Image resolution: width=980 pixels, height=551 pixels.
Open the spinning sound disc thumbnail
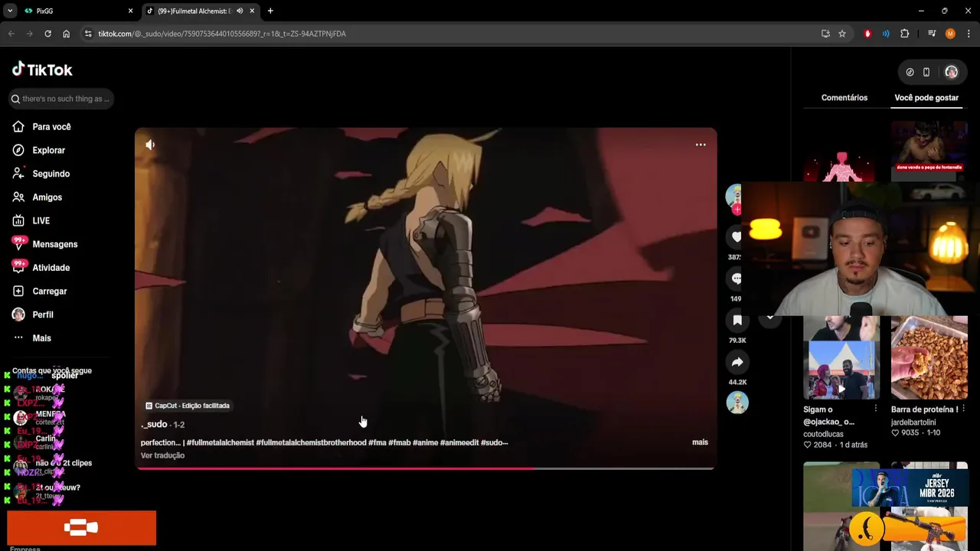pos(737,403)
